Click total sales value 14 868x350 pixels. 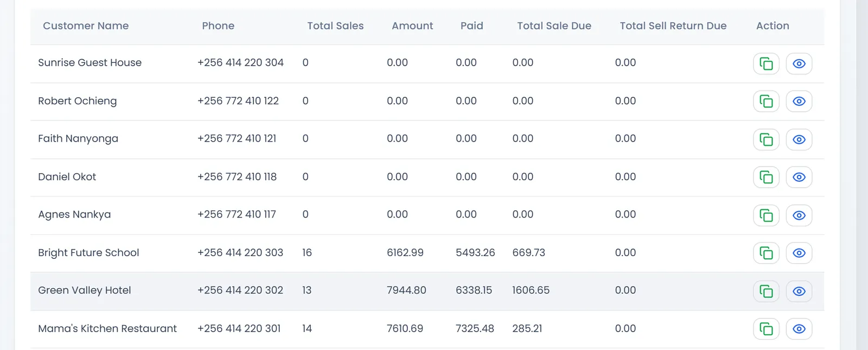click(307, 329)
